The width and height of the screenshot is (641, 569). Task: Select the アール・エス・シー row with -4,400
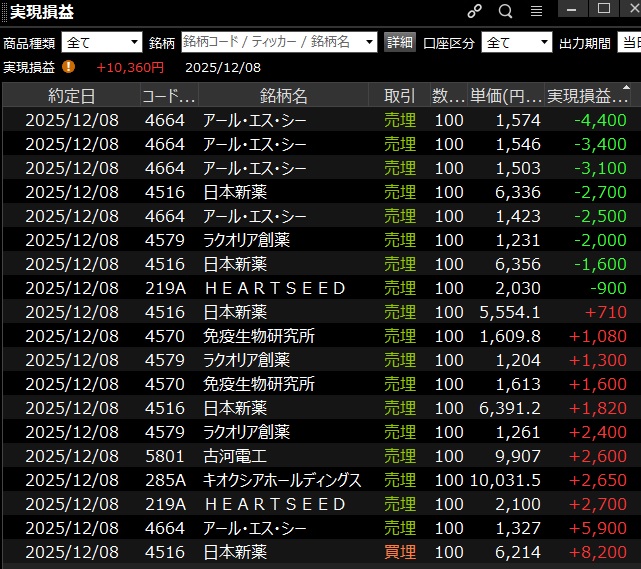[x=320, y=120]
